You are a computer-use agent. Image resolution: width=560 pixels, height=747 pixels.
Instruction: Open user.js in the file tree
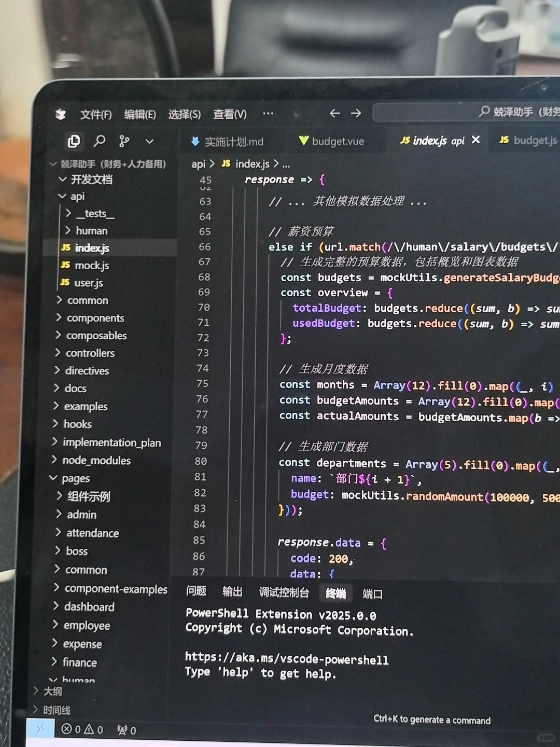point(82,283)
